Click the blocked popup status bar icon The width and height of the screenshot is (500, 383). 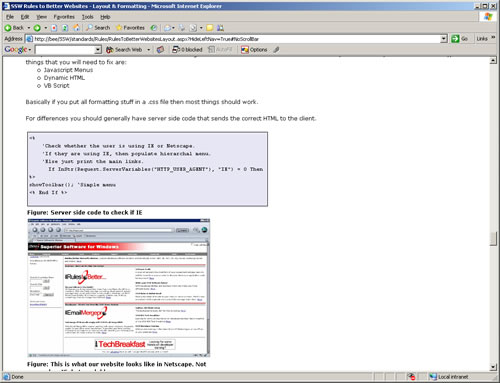click(411, 377)
